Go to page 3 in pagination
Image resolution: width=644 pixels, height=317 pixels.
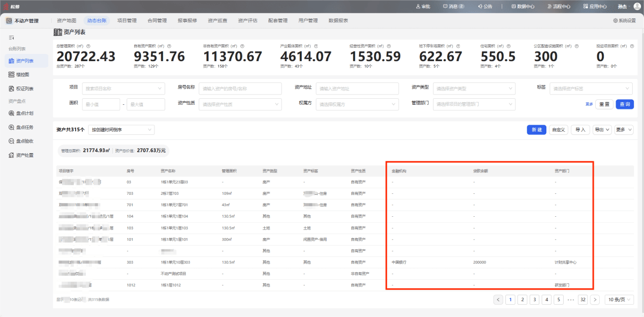click(x=534, y=300)
